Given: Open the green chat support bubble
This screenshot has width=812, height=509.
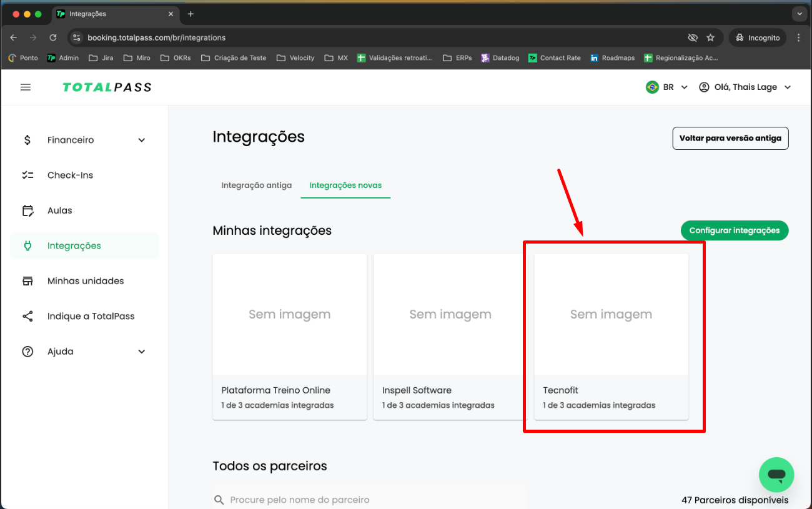Looking at the screenshot, I should 776,475.
